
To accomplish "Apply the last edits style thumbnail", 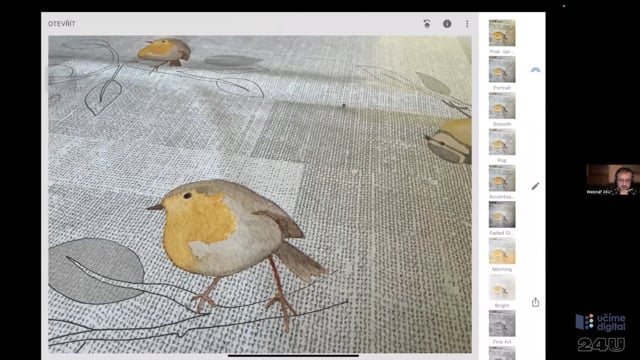I will click(x=502, y=33).
